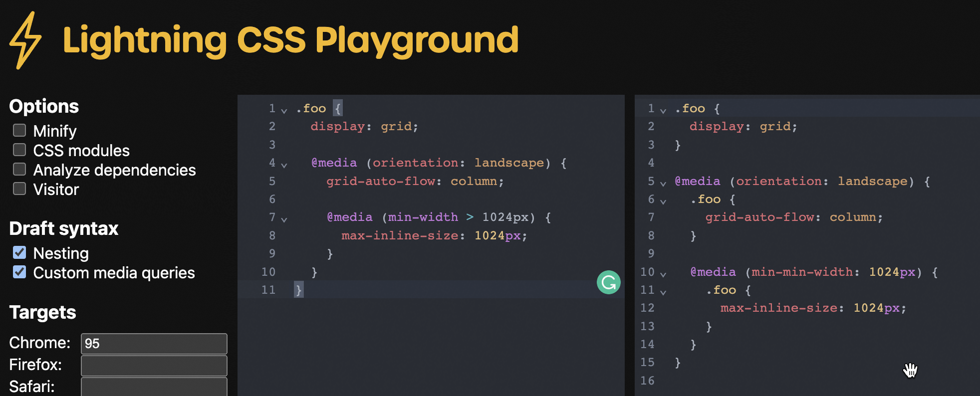Image resolution: width=980 pixels, height=396 pixels.
Task: Enable the Visitor checkbox
Action: (x=19, y=189)
